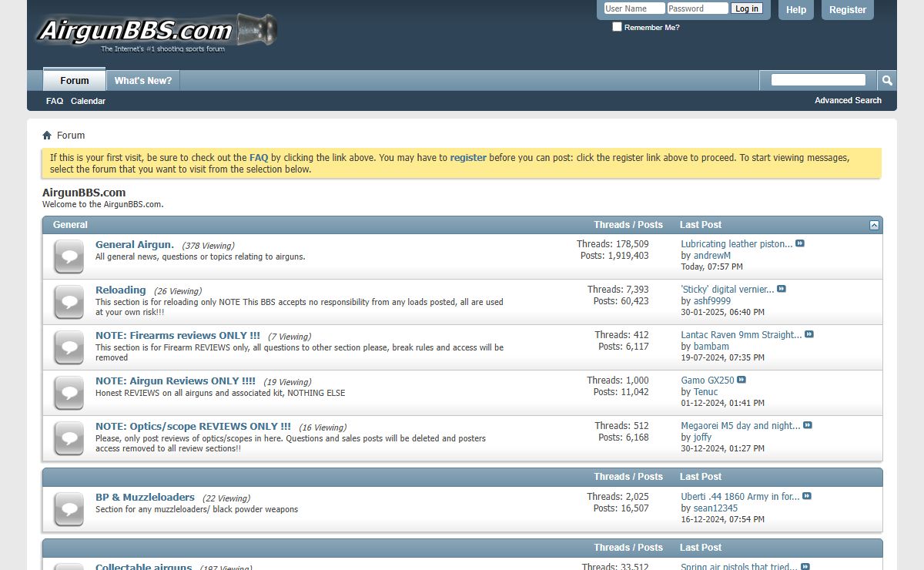This screenshot has height=570, width=924.
Task: Click the Log in button
Action: coord(747,8)
